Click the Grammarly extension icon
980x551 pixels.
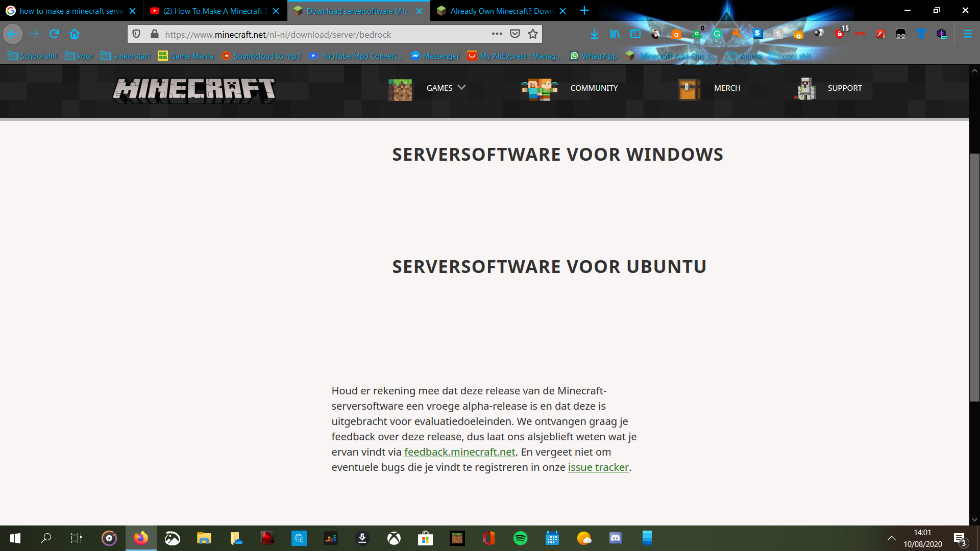coord(717,34)
